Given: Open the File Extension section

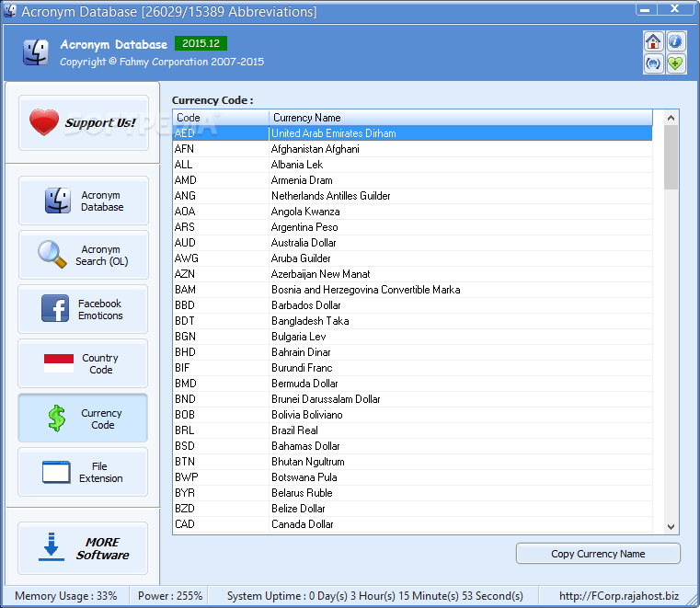Looking at the screenshot, I should coord(83,472).
